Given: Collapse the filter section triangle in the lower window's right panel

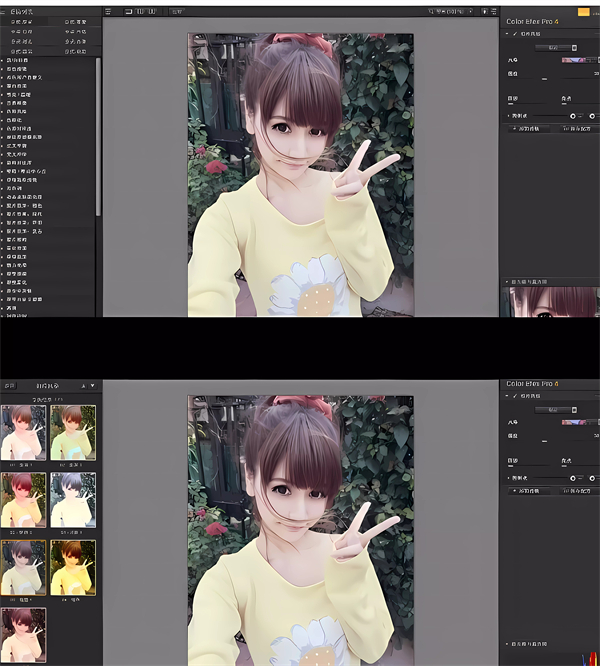Looking at the screenshot, I should [x=507, y=396].
